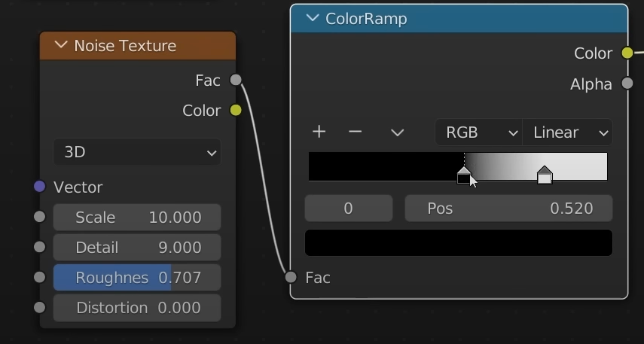Open color ramp tools chevron menu

[x=397, y=132]
